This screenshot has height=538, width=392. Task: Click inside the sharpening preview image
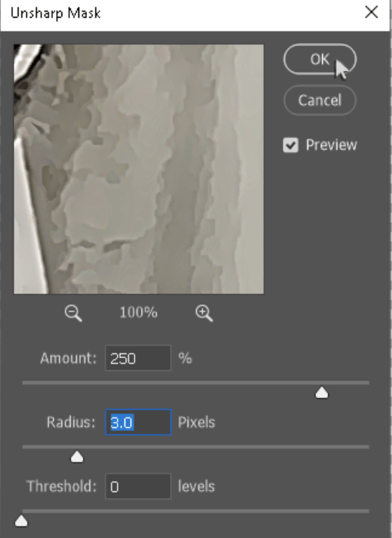click(x=138, y=169)
